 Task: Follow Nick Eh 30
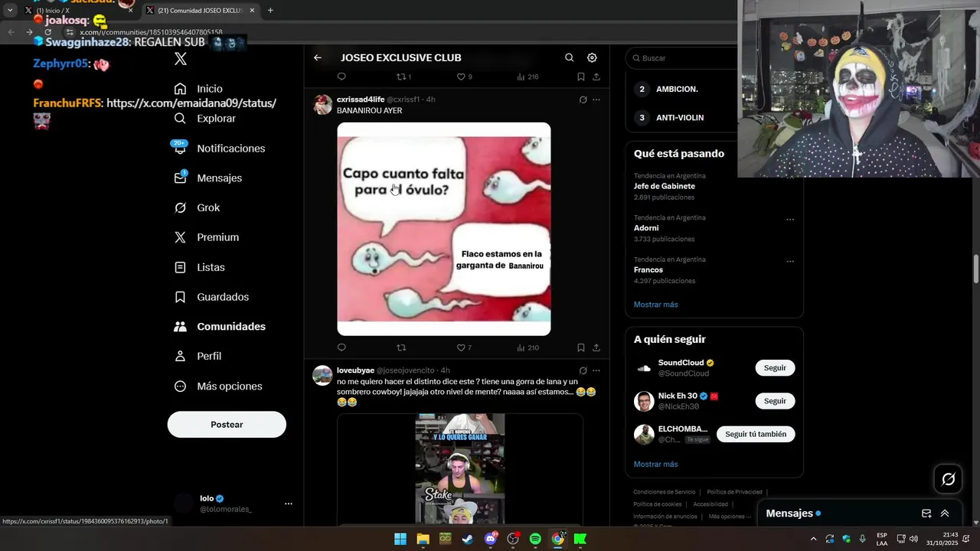(x=775, y=401)
